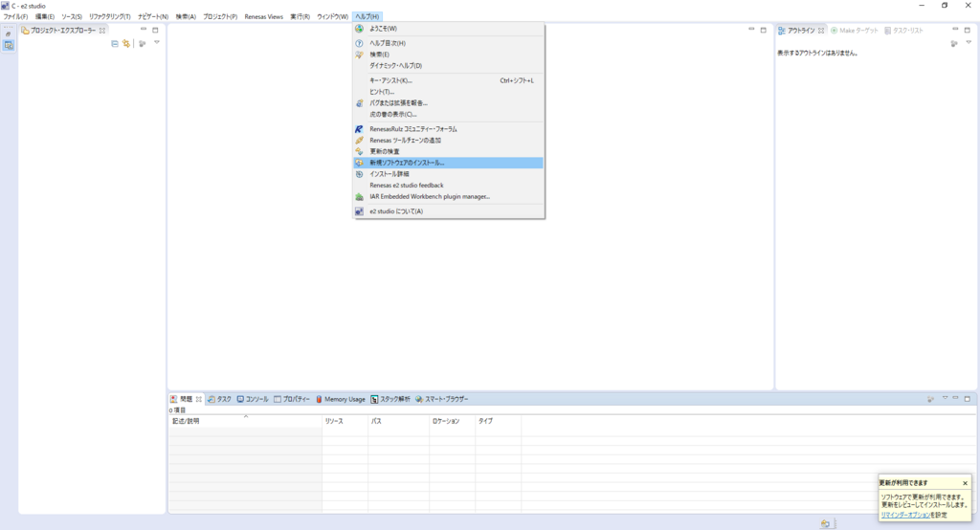980x530 pixels.
Task: Close the アウトライン tab
Action: pyautogui.click(x=821, y=31)
